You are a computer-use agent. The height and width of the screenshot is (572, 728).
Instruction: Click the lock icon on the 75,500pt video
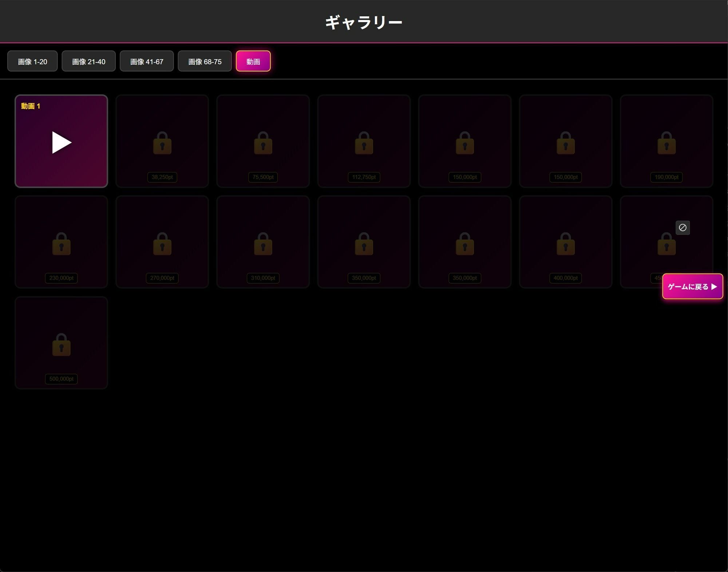(x=263, y=143)
